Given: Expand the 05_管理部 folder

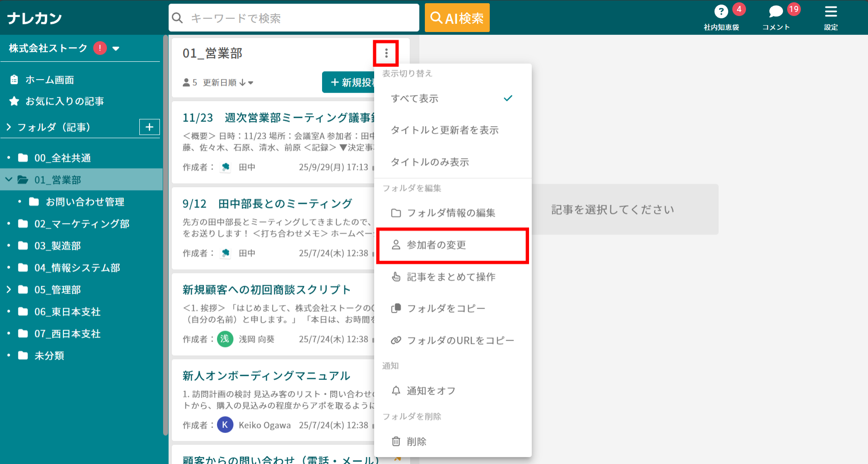Looking at the screenshot, I should [x=8, y=289].
